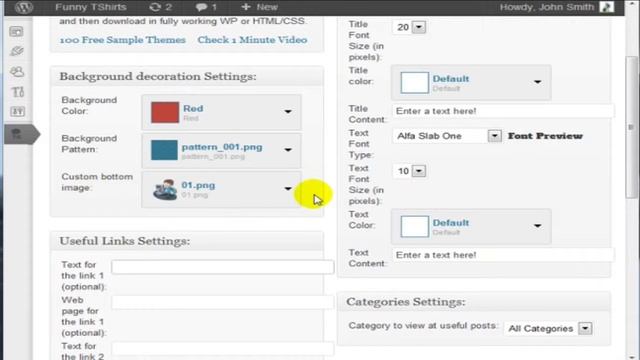Open the + New content menu

tap(260, 7)
